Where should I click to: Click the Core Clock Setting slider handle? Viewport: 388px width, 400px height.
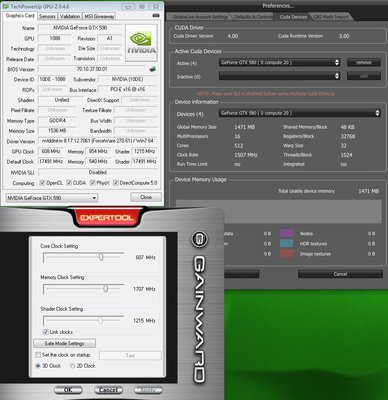click(101, 257)
